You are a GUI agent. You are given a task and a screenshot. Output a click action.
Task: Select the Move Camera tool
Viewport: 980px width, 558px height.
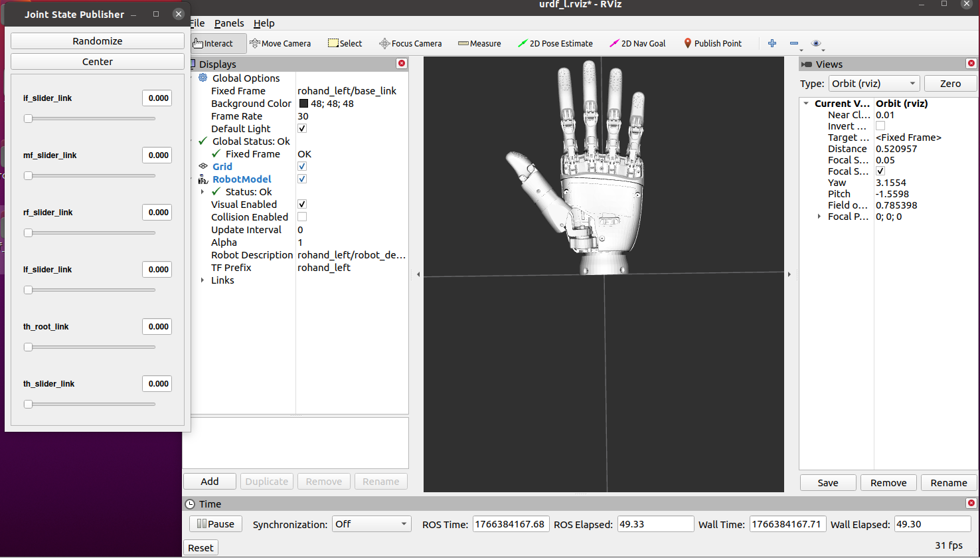(280, 43)
